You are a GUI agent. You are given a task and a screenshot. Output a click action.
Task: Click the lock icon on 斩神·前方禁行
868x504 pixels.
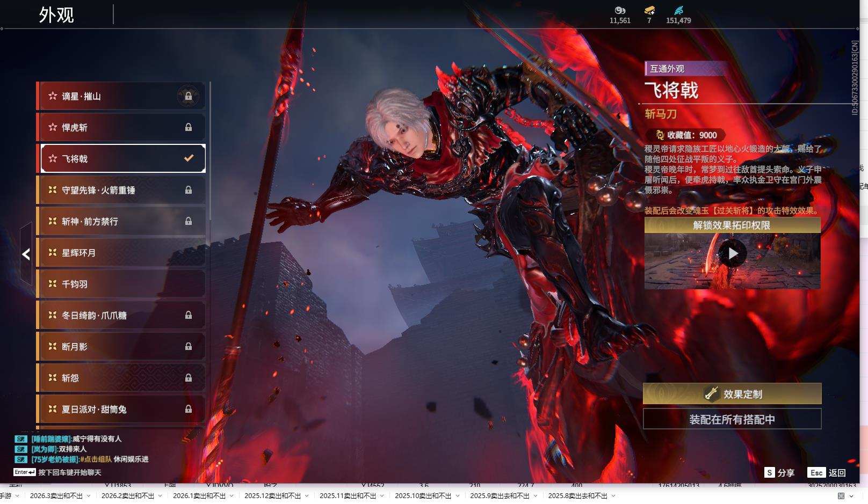(x=189, y=221)
